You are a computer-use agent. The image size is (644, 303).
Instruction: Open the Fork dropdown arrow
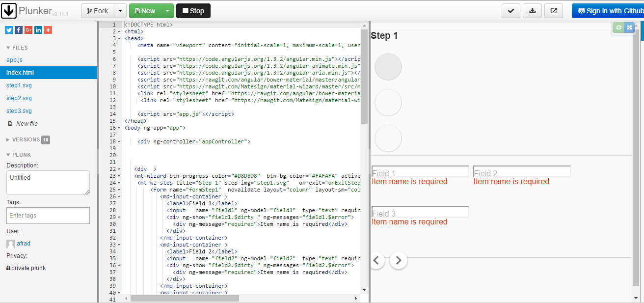coord(120,11)
